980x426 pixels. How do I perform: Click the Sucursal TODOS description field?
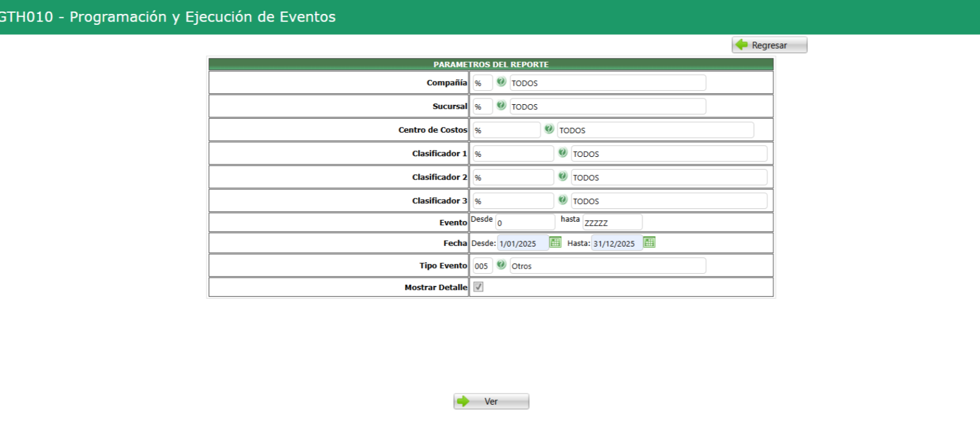point(608,106)
